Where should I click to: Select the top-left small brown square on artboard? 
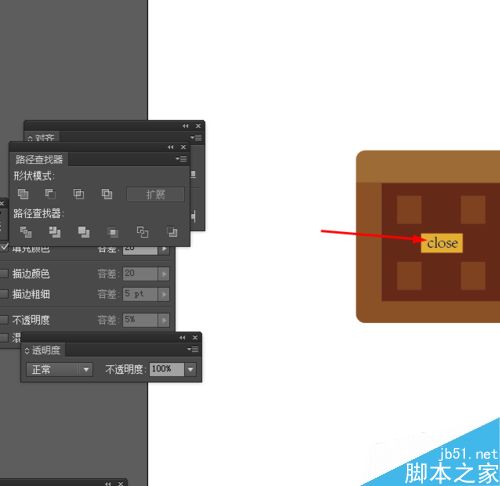tap(409, 210)
